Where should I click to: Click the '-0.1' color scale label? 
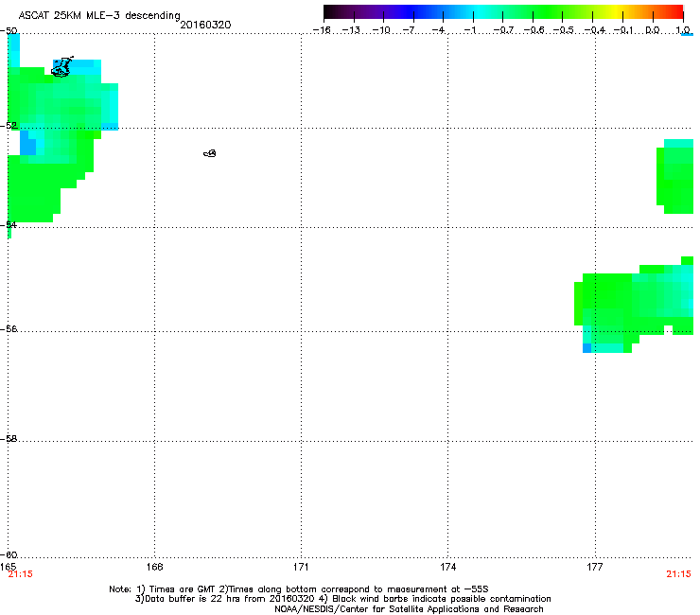pos(623,30)
